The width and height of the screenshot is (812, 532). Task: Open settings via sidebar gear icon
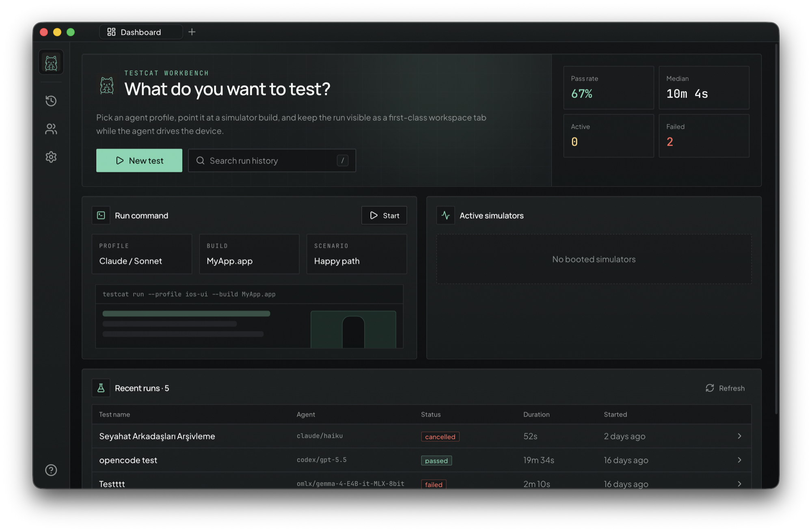(51, 157)
